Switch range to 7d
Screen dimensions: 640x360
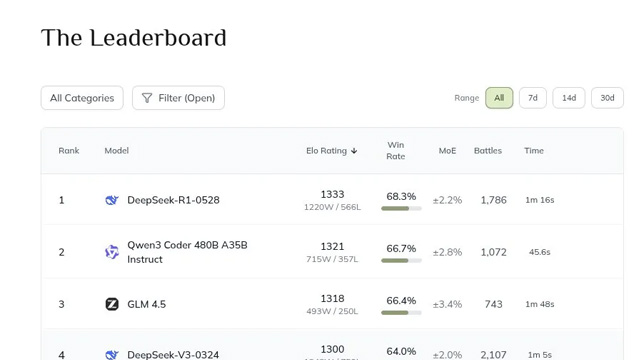[533, 98]
